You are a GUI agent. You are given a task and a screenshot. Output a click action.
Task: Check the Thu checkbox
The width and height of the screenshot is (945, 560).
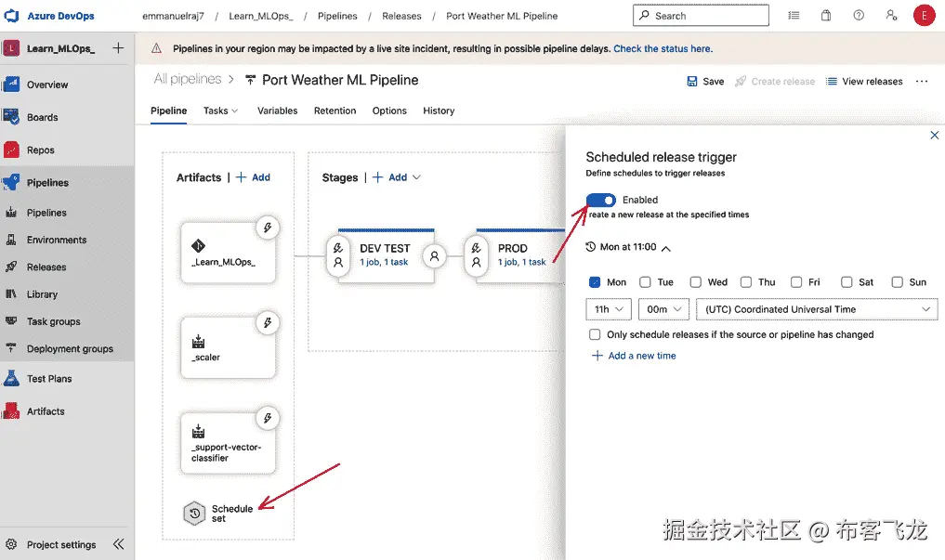[746, 281]
